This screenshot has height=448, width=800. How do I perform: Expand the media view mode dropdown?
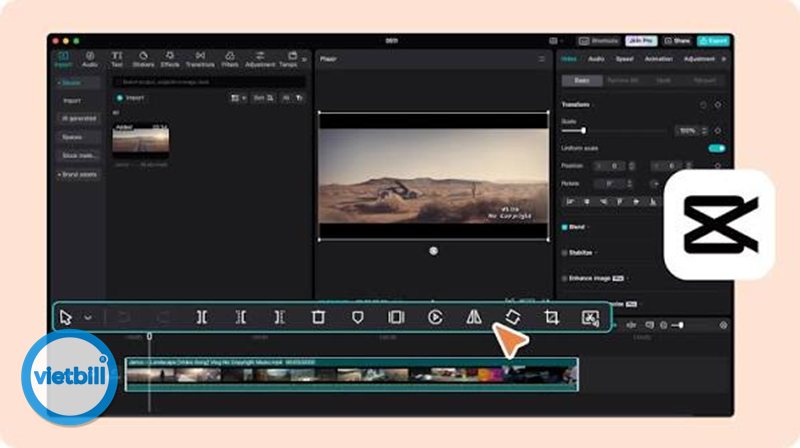point(238,98)
